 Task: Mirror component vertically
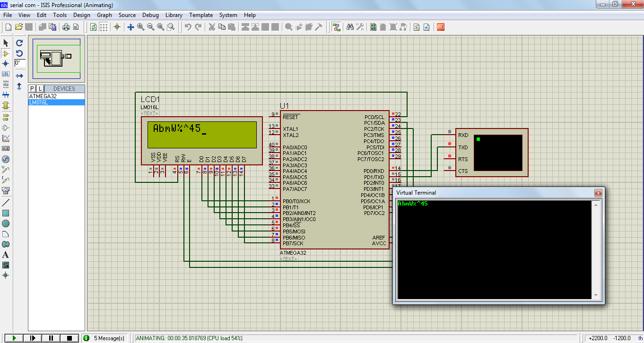(19, 86)
